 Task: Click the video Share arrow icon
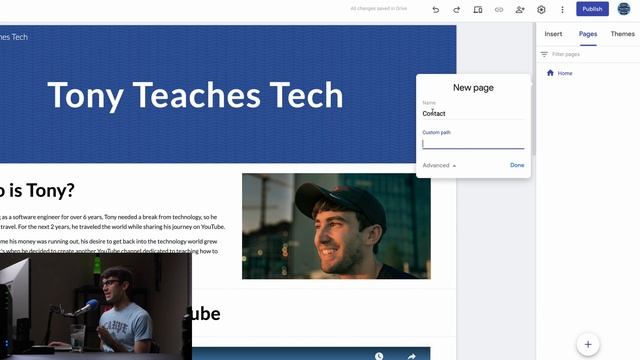[411, 356]
